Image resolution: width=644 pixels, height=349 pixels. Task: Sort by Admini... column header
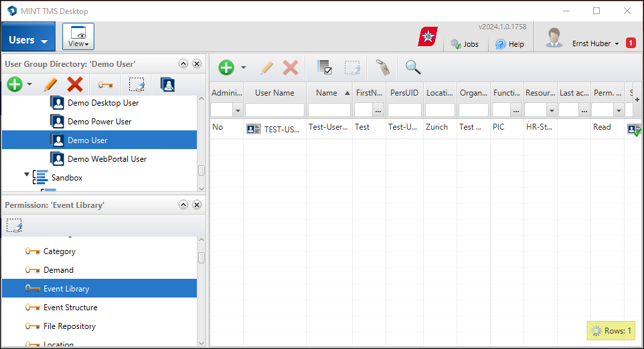click(227, 93)
